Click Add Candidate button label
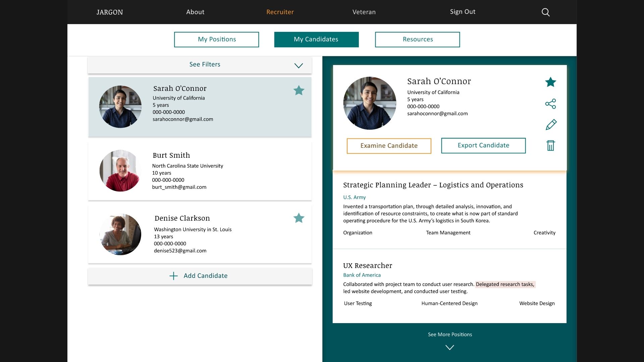This screenshot has width=644, height=362. tap(205, 276)
